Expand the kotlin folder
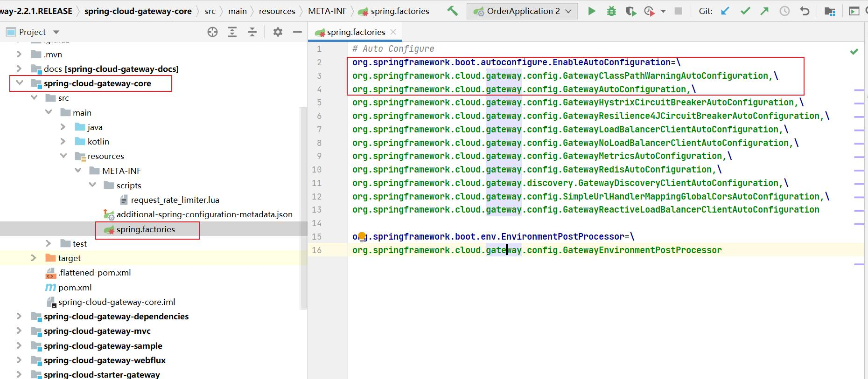The image size is (868, 379). 63,141
